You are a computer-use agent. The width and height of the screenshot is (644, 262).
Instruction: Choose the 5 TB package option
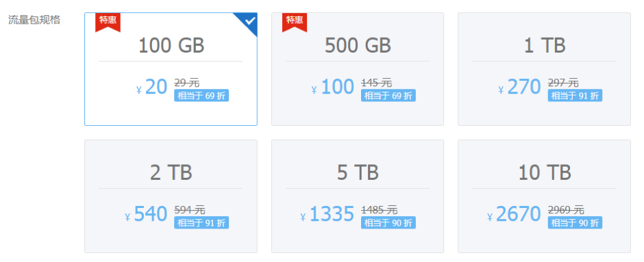tap(358, 196)
